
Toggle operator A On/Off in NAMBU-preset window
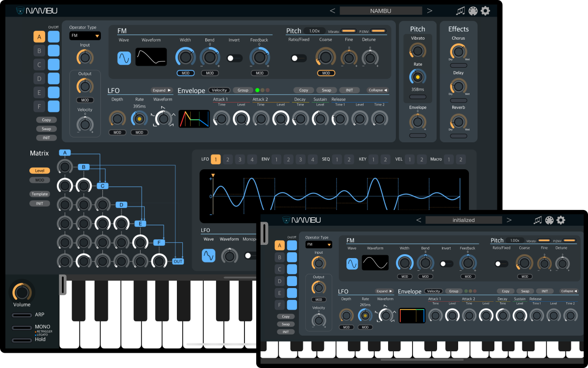[x=54, y=36]
